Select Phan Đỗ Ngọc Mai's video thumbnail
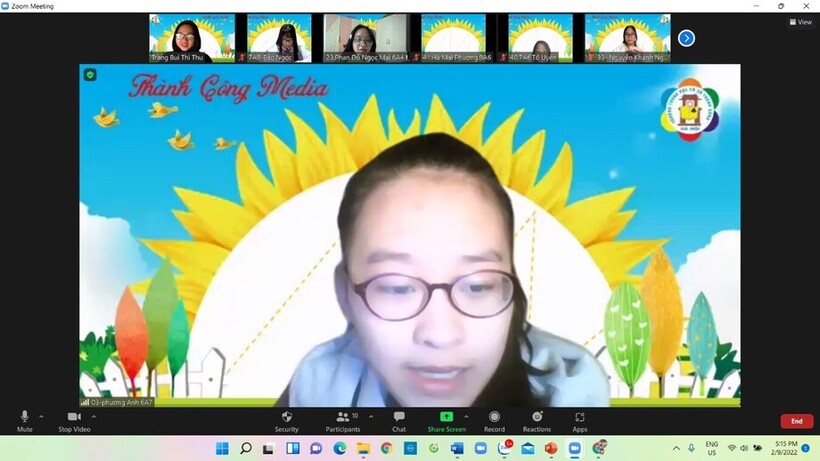The height and width of the screenshot is (461, 820). pos(365,38)
